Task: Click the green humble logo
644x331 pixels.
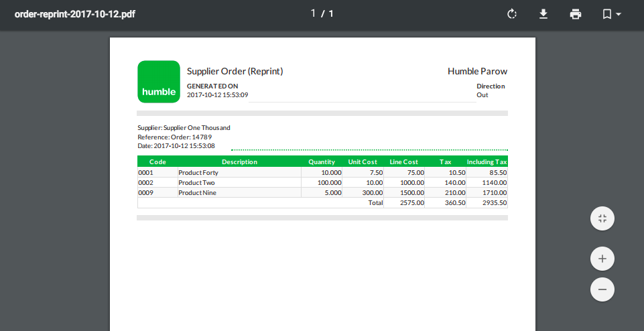Action: (159, 82)
